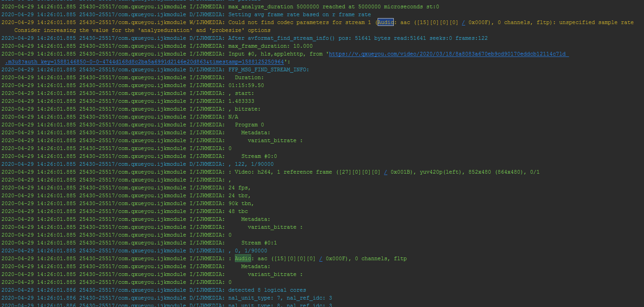Click the '24 tbr,' log entry
644x307 pixels.
(240, 195)
